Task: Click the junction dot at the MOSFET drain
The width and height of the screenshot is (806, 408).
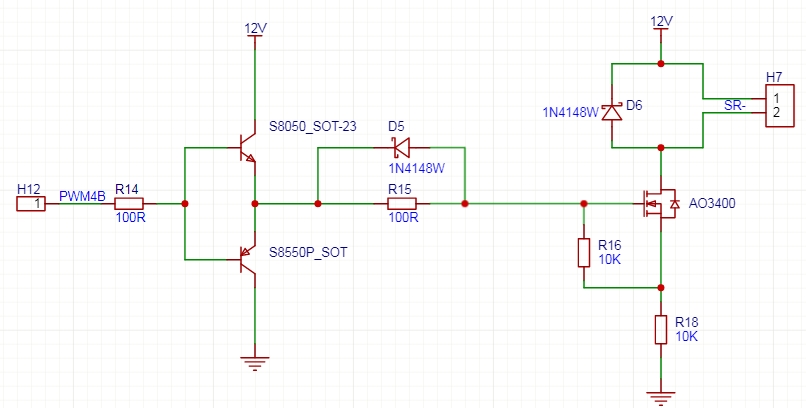Action: coord(661,148)
